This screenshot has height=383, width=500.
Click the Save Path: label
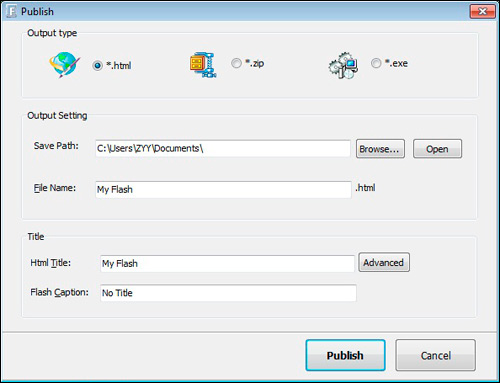pyautogui.click(x=56, y=146)
